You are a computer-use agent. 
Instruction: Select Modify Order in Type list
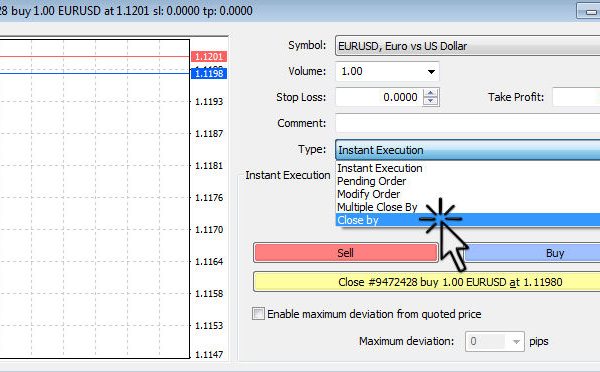[x=468, y=194]
